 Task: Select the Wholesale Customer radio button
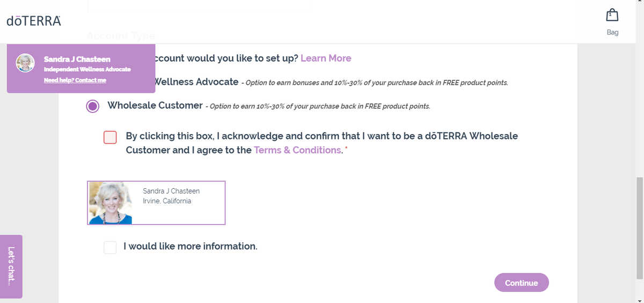[93, 106]
